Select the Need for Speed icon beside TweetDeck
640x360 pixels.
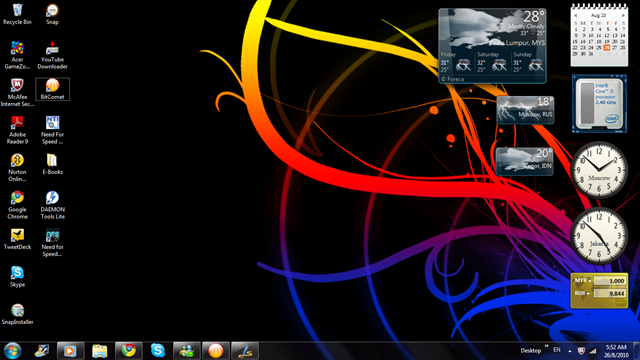tap(52, 243)
